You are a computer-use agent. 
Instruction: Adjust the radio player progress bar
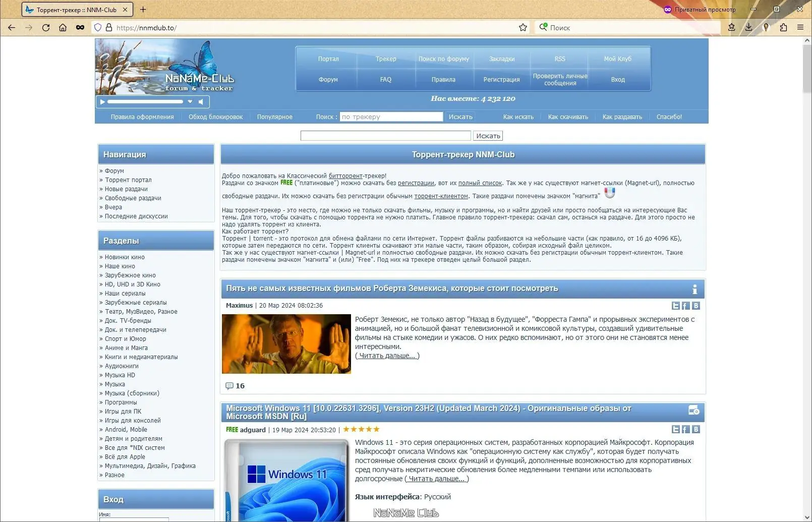pos(145,102)
